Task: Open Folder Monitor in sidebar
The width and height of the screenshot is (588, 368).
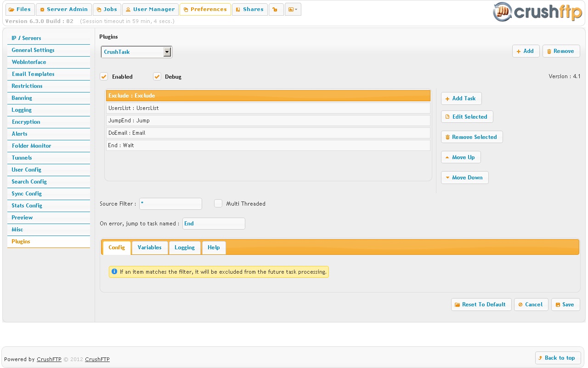Action: (49, 146)
